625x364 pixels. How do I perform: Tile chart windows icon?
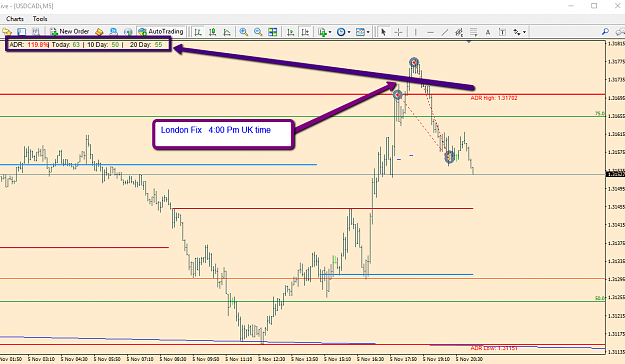tap(273, 32)
